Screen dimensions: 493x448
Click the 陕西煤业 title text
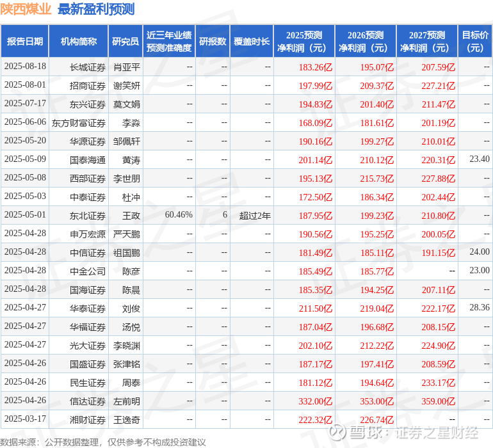click(26, 9)
